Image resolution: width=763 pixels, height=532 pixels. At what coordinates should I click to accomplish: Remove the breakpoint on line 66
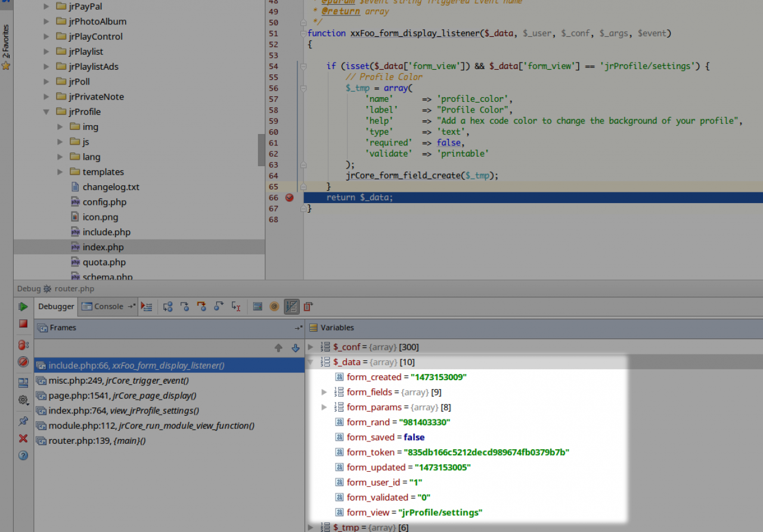click(x=290, y=198)
